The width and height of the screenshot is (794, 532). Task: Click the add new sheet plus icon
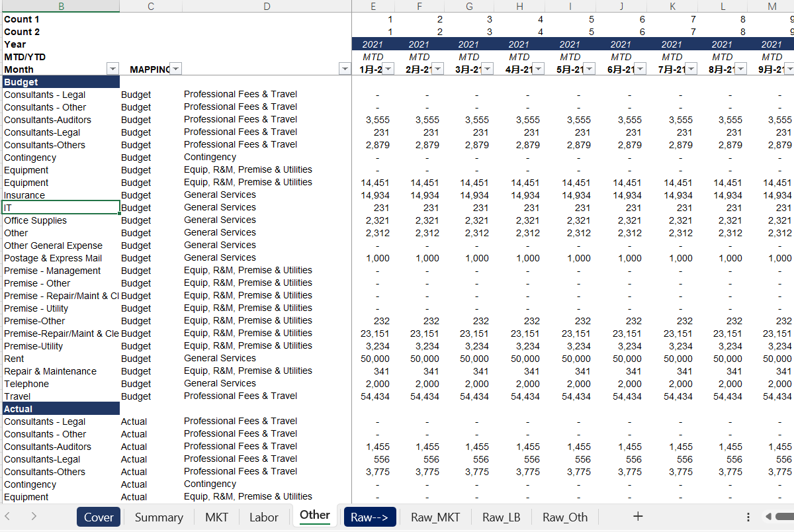pyautogui.click(x=637, y=517)
